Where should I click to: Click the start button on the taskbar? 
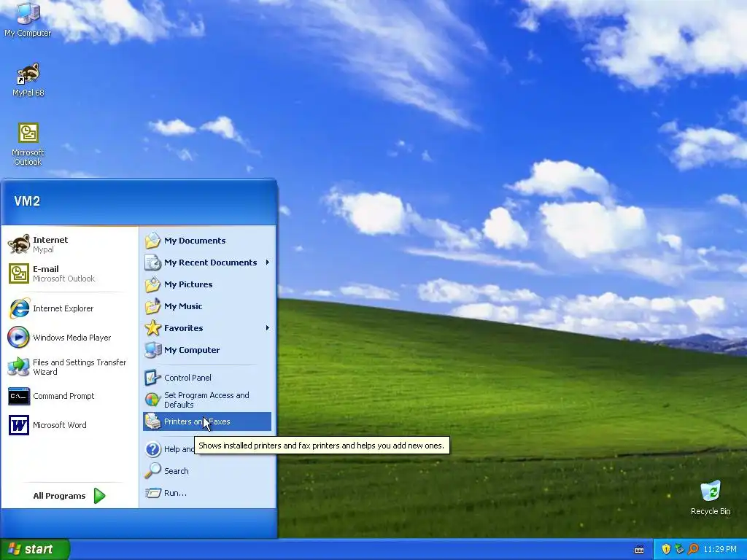point(35,549)
